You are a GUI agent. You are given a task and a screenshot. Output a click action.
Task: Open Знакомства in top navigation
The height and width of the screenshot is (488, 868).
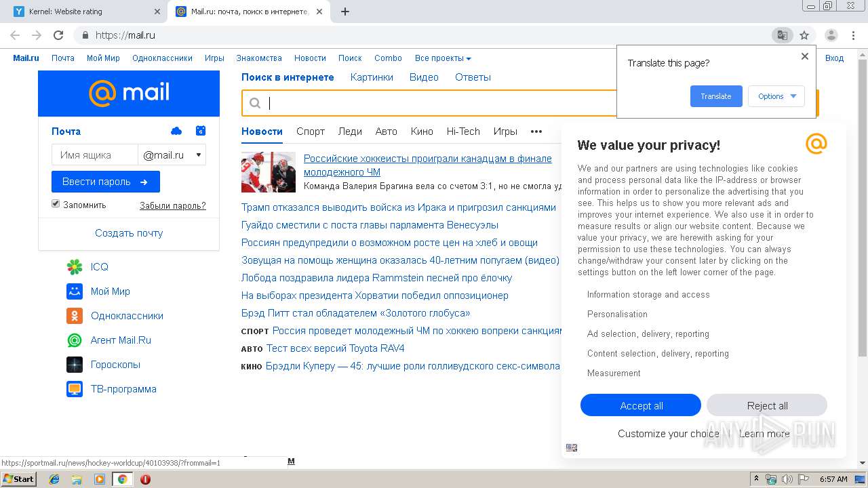click(x=259, y=58)
